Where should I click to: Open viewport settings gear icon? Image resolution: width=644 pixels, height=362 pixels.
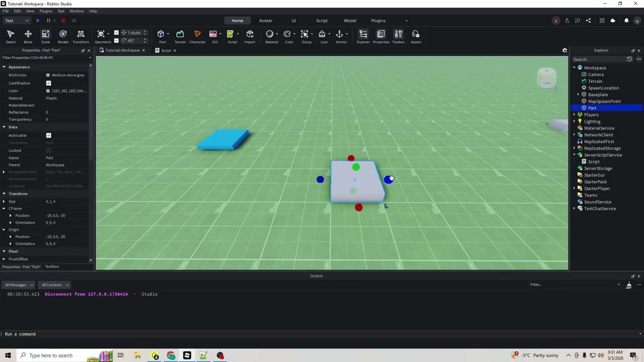[565, 50]
